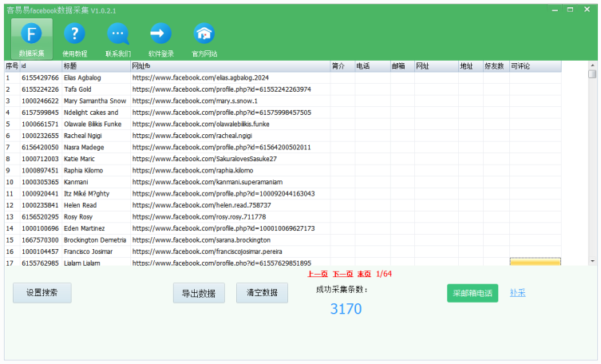Go to previous page via 上一页
Viewport: 601px width, 364px height.
coord(318,274)
